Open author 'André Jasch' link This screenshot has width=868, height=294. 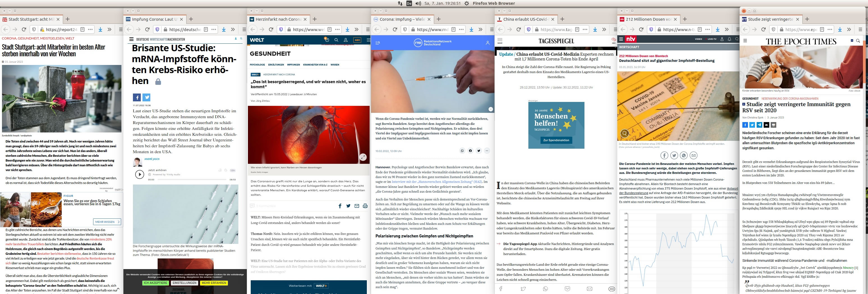tap(152, 159)
